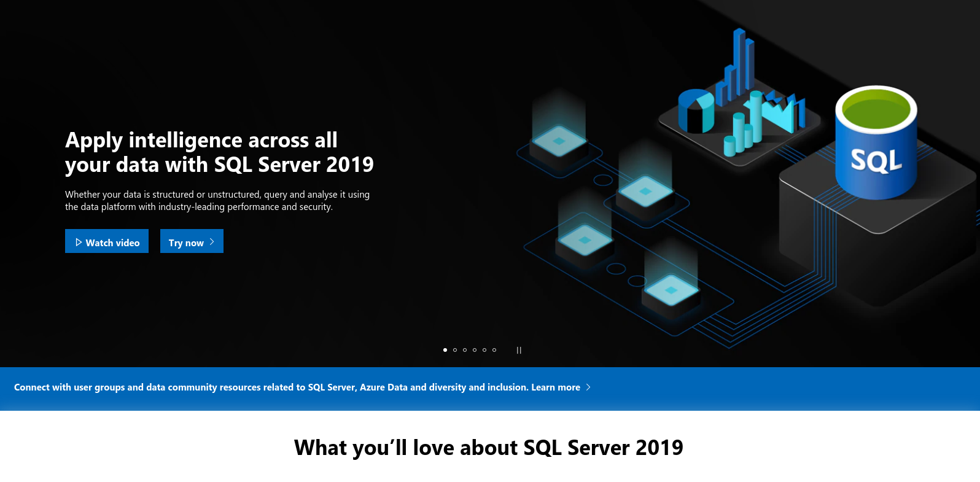Click the chevron arrow in Try now
Screen dimensions: 980x482
212,242
